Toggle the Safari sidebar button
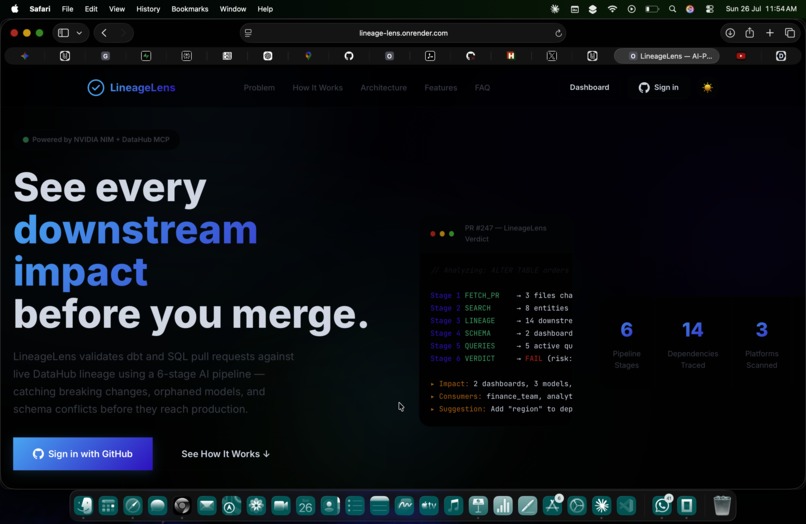The image size is (806, 524). pyautogui.click(x=63, y=33)
